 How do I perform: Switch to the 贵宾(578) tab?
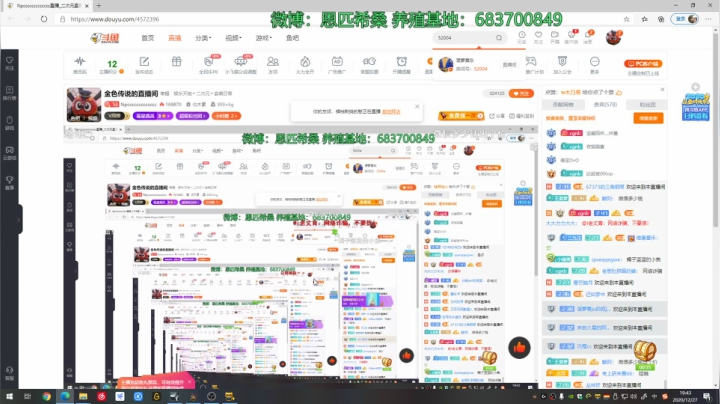pyautogui.click(x=605, y=105)
